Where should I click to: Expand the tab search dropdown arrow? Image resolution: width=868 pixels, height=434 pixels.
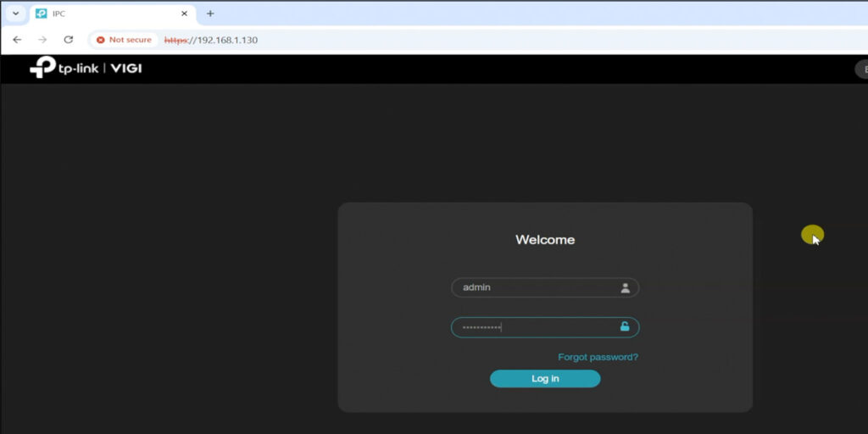coord(14,14)
